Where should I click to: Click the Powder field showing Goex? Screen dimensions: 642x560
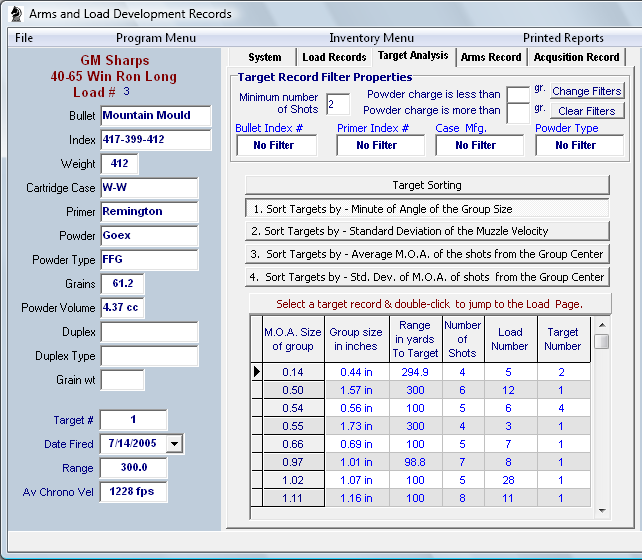click(x=149, y=236)
